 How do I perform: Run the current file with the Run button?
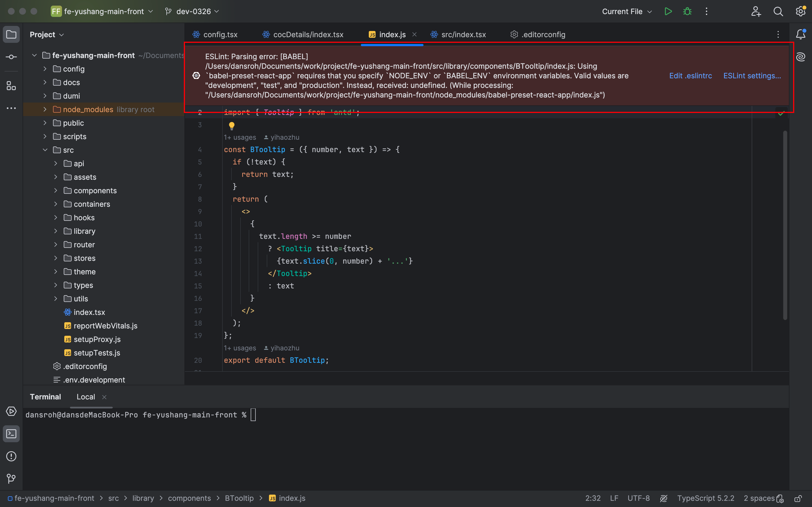668,11
